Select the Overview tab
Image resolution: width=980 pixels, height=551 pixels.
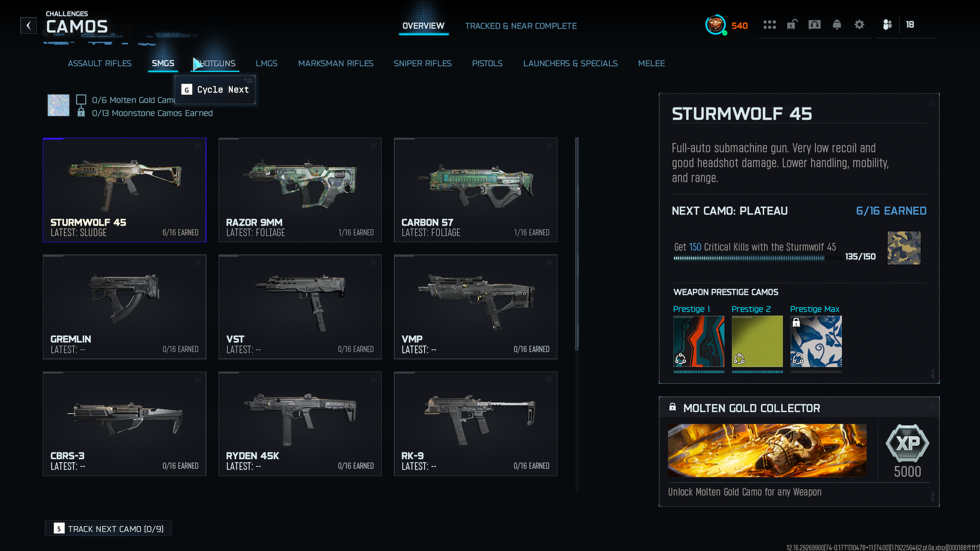423,26
